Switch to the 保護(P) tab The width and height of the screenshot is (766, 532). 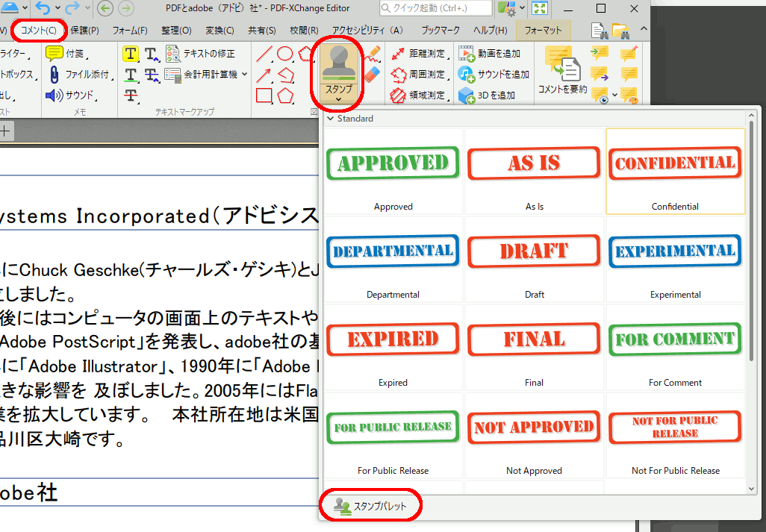(x=84, y=31)
